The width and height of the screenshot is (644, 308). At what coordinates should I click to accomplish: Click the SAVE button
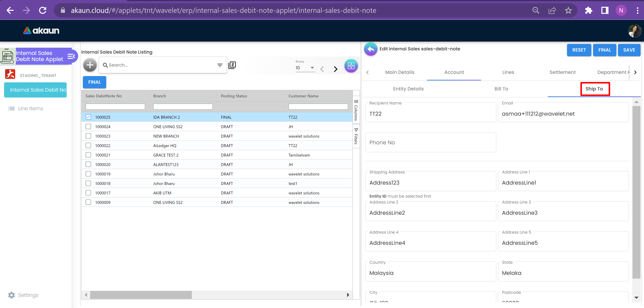tap(629, 50)
